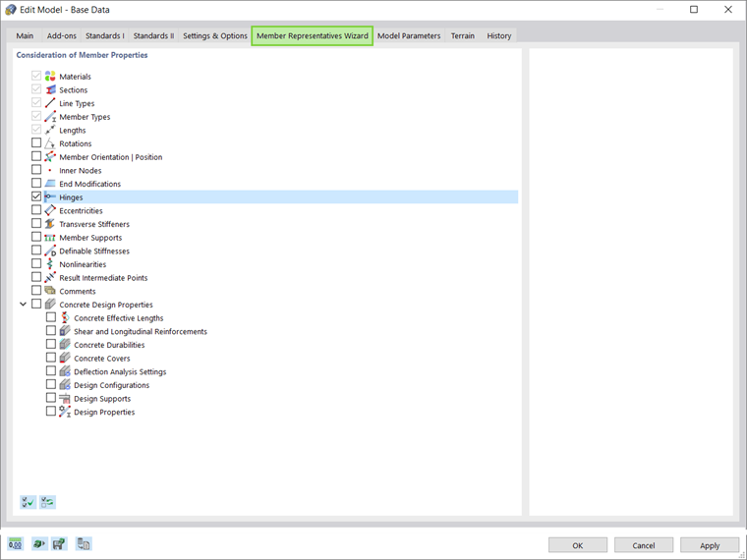Click the deselect all checkboxes button
Screen dimensions: 747x560
pyautogui.click(x=47, y=502)
